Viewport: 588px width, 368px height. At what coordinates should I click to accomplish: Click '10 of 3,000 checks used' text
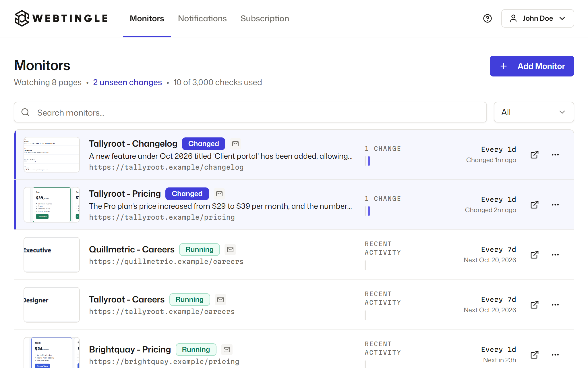click(218, 83)
